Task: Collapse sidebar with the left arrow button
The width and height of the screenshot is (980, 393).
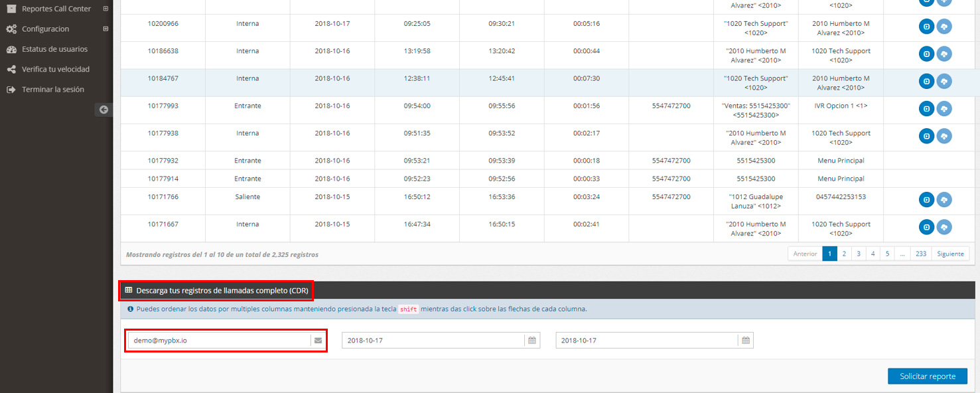Action: coord(104,110)
